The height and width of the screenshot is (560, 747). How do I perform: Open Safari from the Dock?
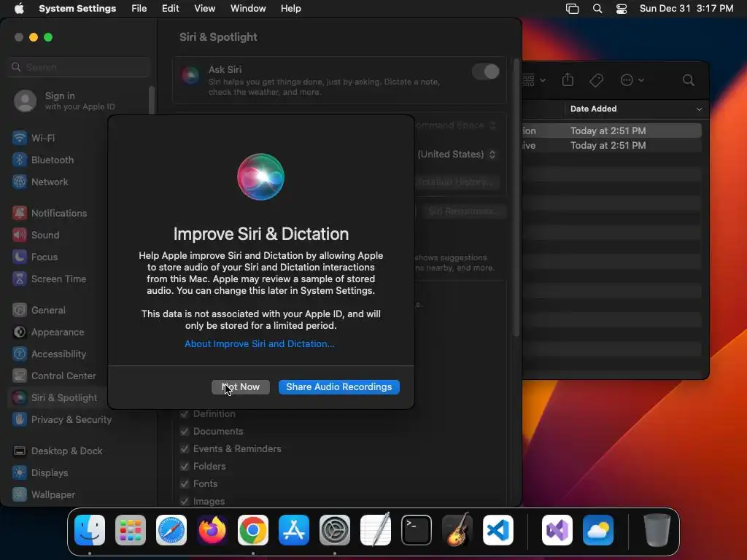[x=171, y=529]
